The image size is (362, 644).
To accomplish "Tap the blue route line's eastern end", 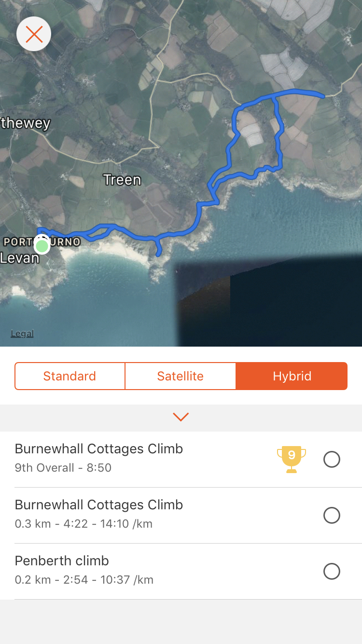I will click(322, 96).
